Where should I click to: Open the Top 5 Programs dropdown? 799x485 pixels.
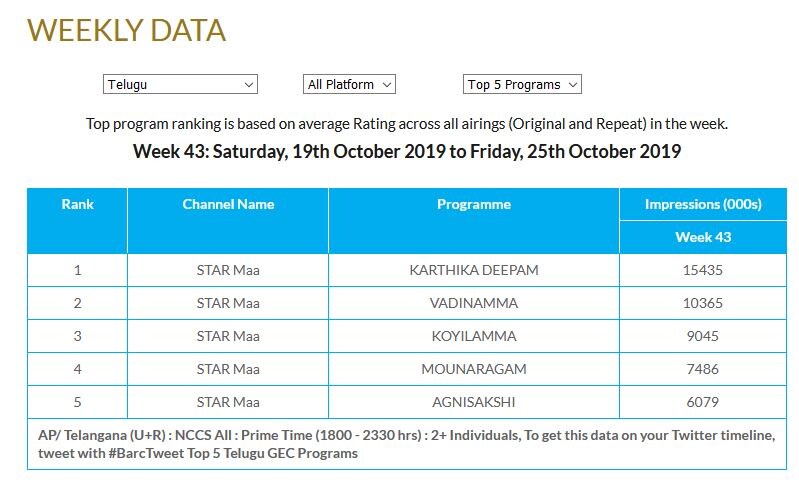pos(522,85)
